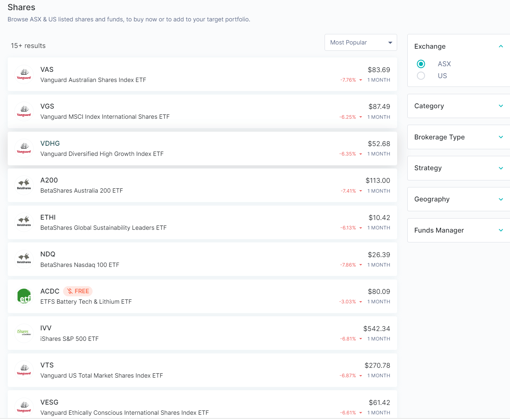The height and width of the screenshot is (420, 510).
Task: Click iShares S&P 500 ETF name
Action: pos(69,339)
